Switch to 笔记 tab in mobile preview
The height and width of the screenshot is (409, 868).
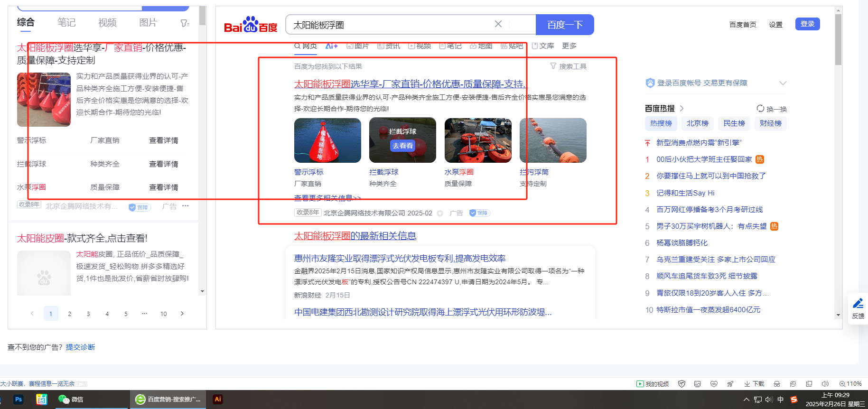click(66, 22)
